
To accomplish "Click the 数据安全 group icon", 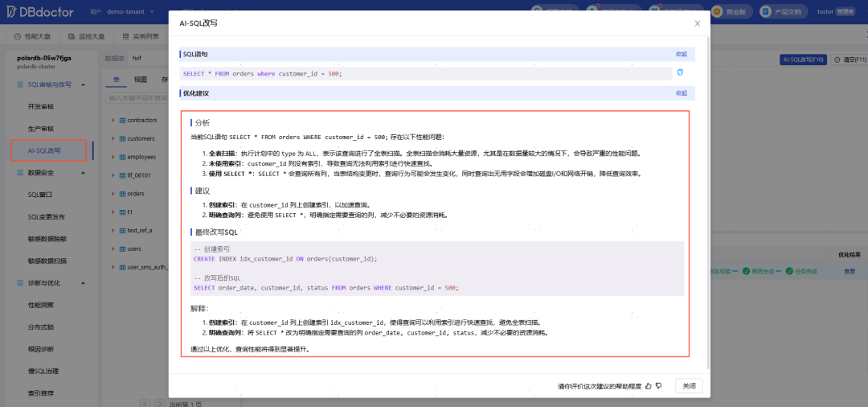I will coord(20,173).
